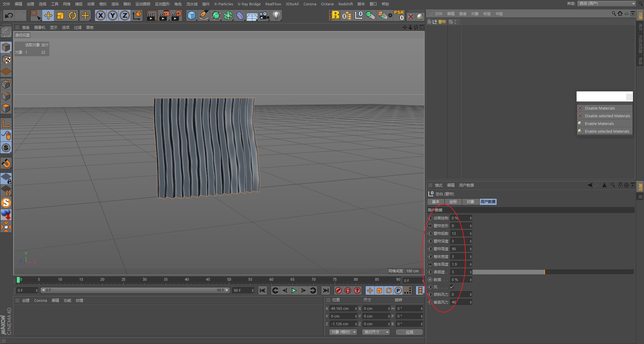Click the Undo arrow icon
Viewport: 644px width, 344px height.
click(9, 16)
